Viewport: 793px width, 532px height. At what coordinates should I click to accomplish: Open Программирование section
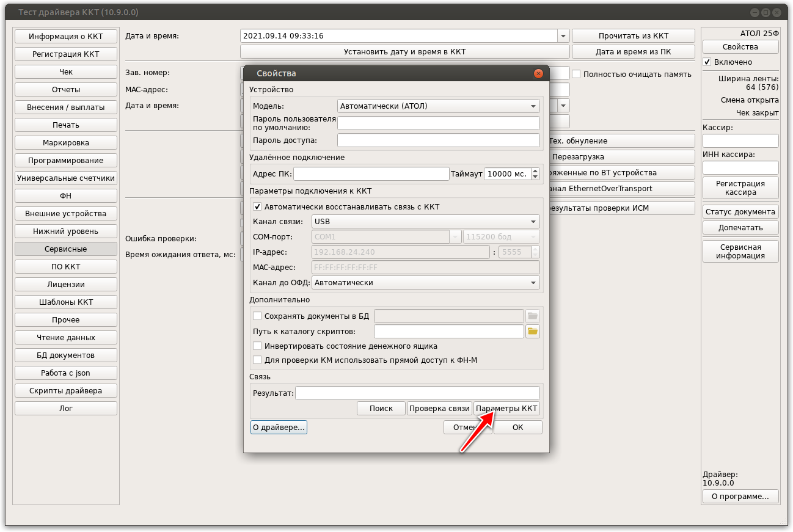click(x=66, y=160)
